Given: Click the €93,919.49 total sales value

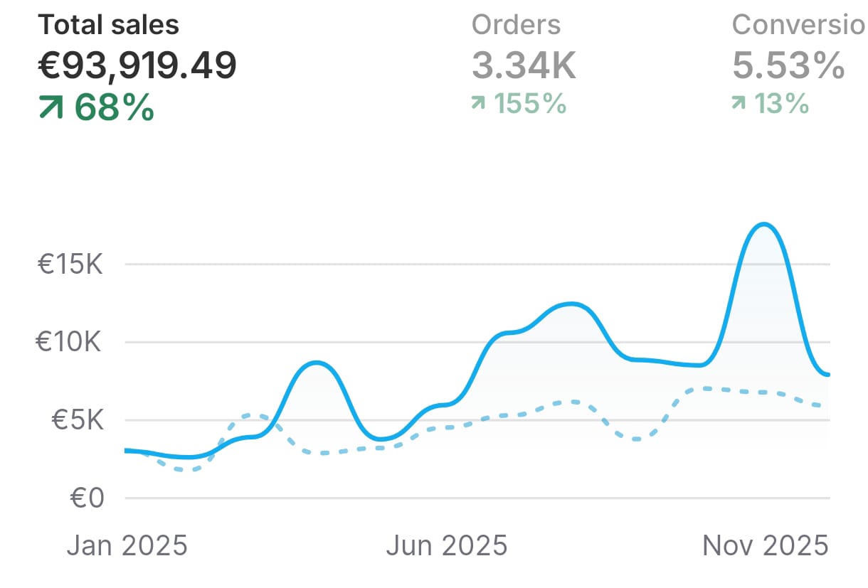Looking at the screenshot, I should [x=137, y=66].
